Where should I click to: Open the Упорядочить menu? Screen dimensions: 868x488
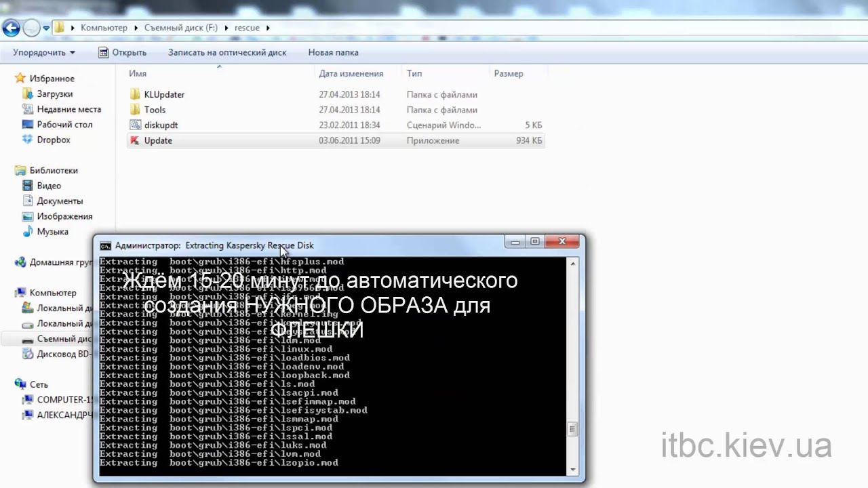coord(44,52)
